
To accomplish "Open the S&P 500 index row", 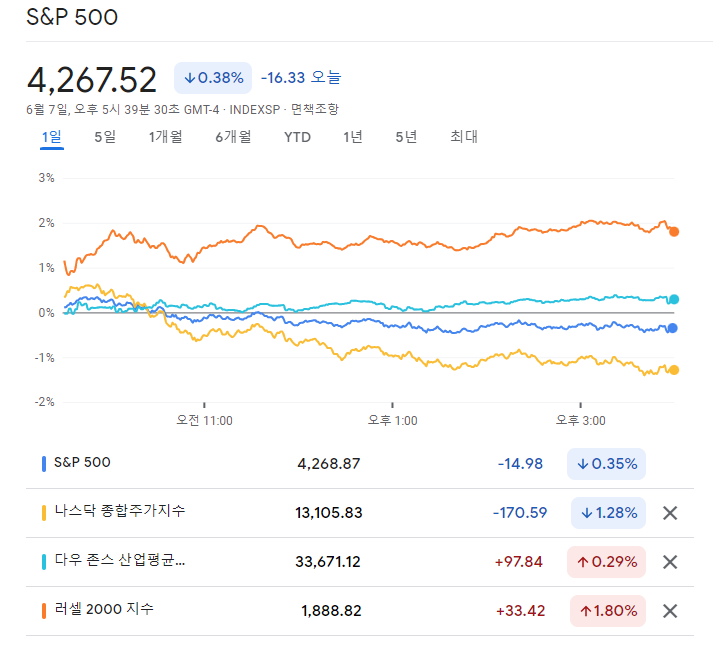I will [360, 464].
